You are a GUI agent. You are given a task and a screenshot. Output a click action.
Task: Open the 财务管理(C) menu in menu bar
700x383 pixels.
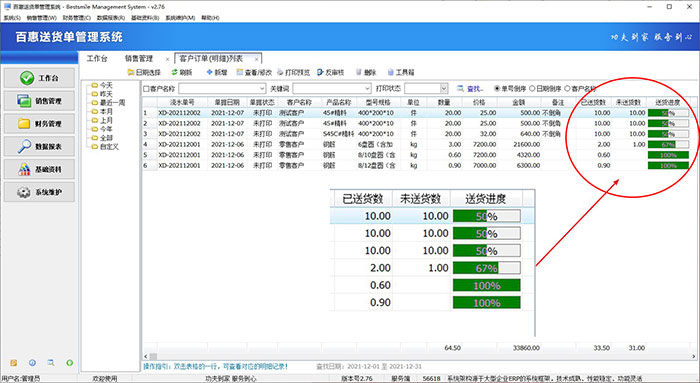[x=77, y=18]
